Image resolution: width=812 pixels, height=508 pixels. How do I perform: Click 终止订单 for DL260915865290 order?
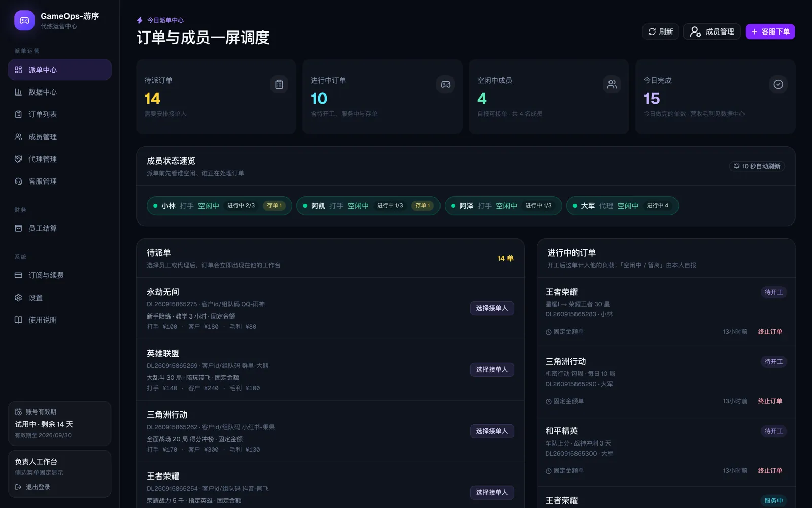(770, 401)
